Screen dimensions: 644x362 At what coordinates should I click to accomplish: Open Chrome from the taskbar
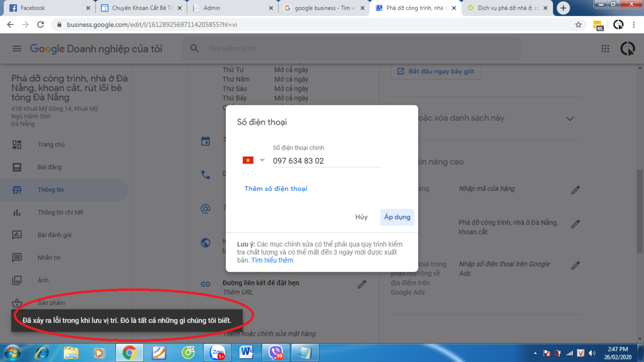pos(129,353)
